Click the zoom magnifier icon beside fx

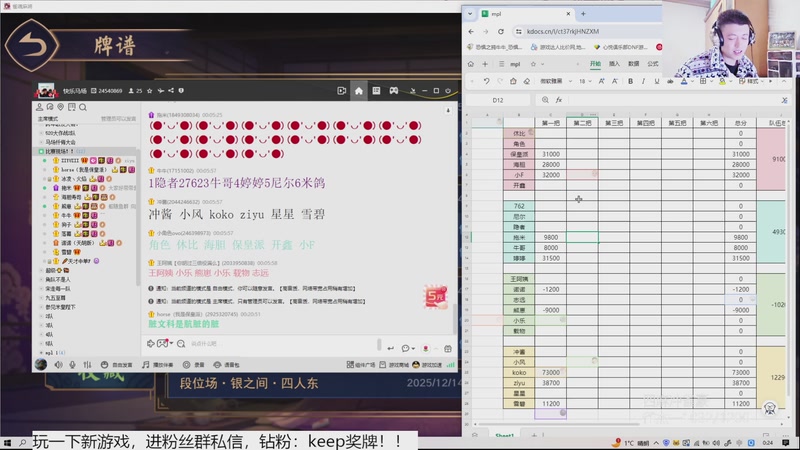tap(545, 100)
